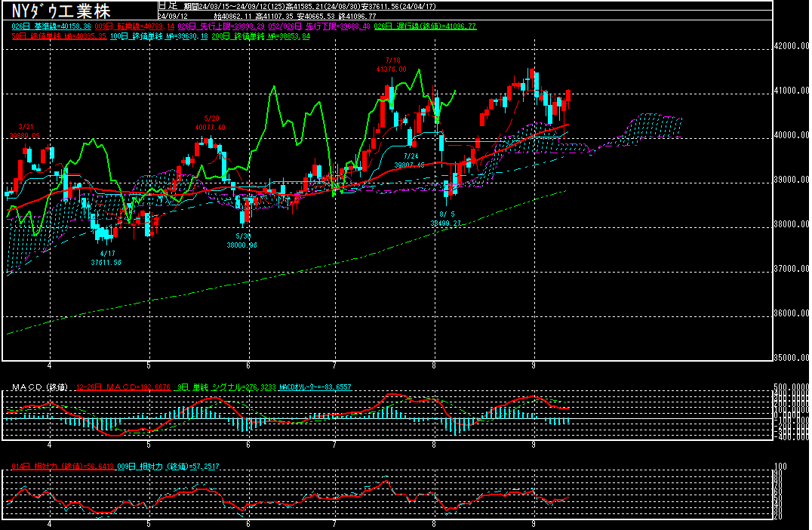Viewport: 812px width, 530px height.
Task: Click the 38000.00 price axis label
Action: [792, 224]
